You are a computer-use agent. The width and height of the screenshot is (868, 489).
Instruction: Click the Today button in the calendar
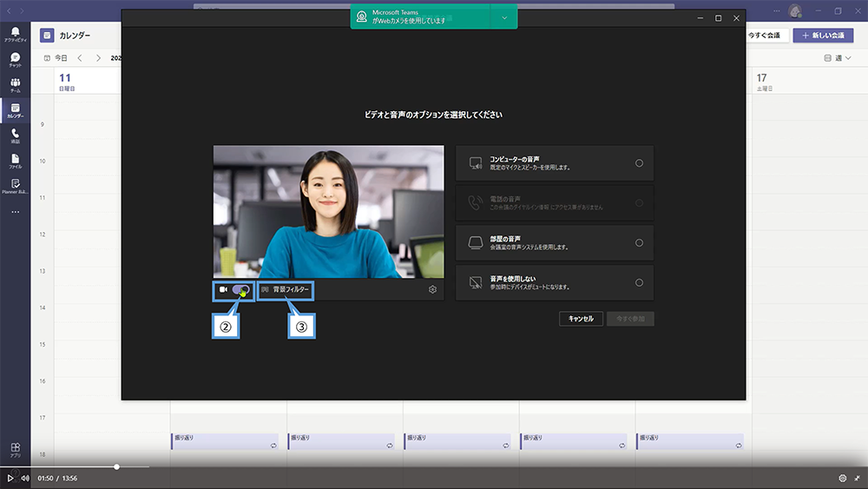[56, 57]
